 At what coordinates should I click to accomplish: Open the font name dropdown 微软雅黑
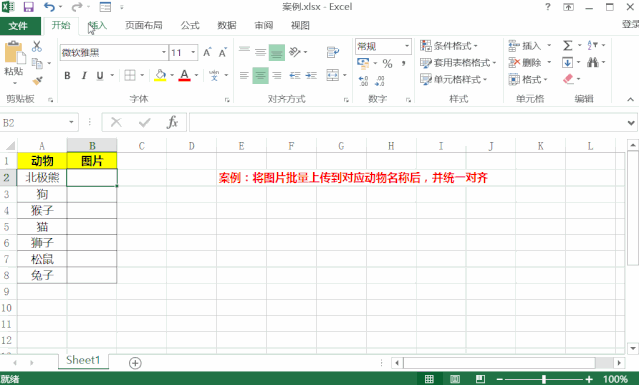coord(164,53)
